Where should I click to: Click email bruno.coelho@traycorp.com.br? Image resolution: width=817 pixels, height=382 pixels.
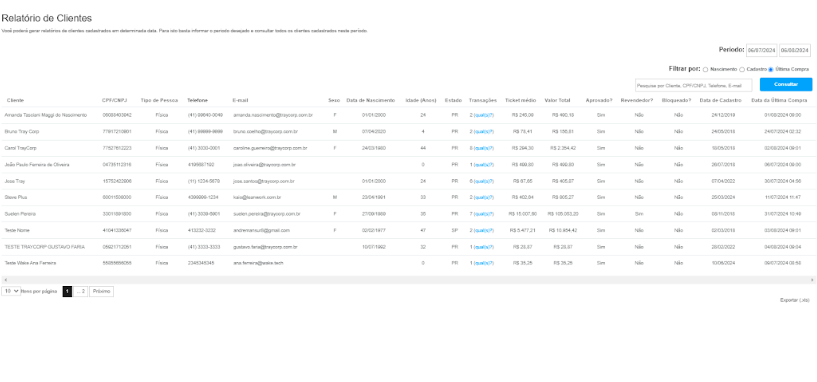coord(266,131)
